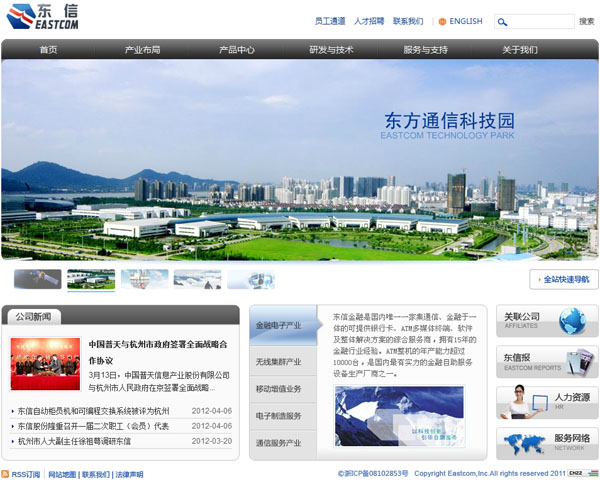Open the 产品中心 navigation menu

point(237,49)
